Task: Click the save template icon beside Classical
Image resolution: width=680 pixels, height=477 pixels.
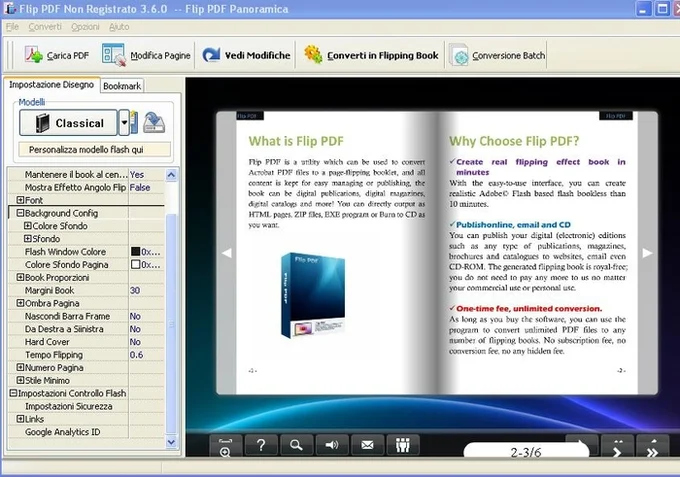Action: click(x=154, y=123)
